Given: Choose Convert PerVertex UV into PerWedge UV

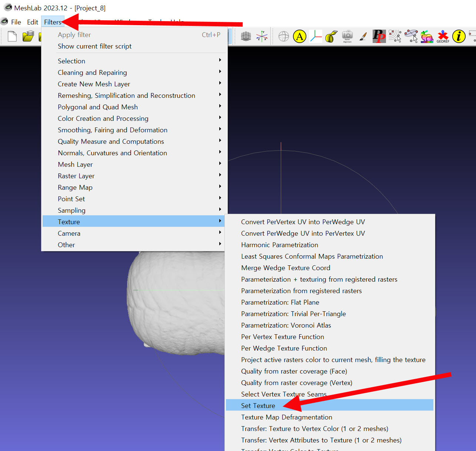Looking at the screenshot, I should [x=330, y=222].
